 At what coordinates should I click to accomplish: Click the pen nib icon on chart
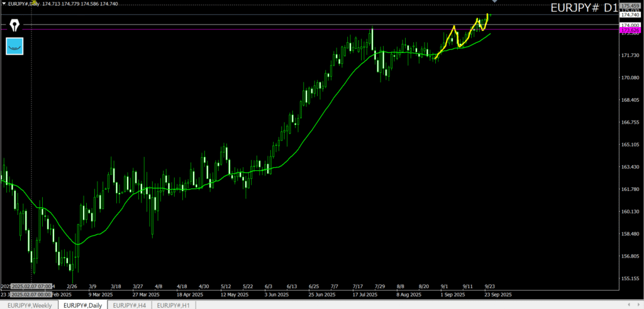(14, 26)
